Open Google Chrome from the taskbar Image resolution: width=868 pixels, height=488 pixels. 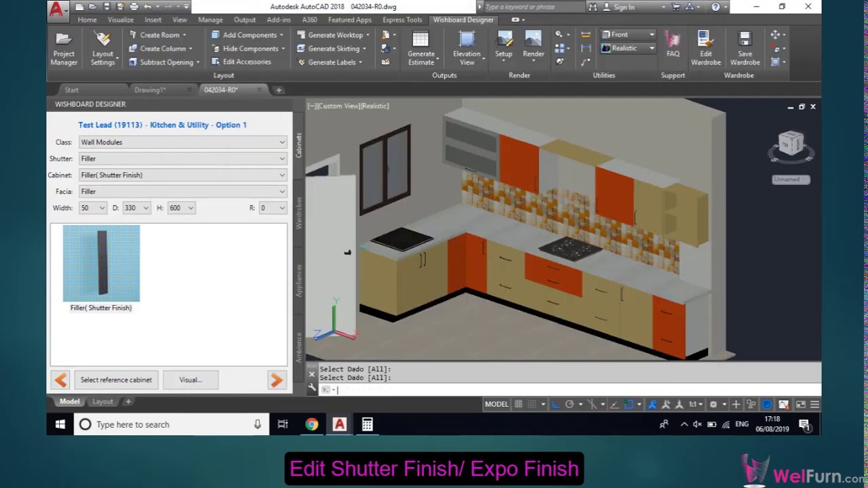click(x=311, y=424)
